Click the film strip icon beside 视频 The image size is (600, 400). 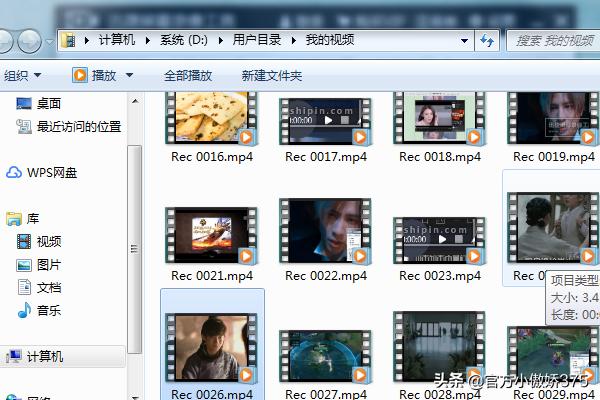pos(24,242)
